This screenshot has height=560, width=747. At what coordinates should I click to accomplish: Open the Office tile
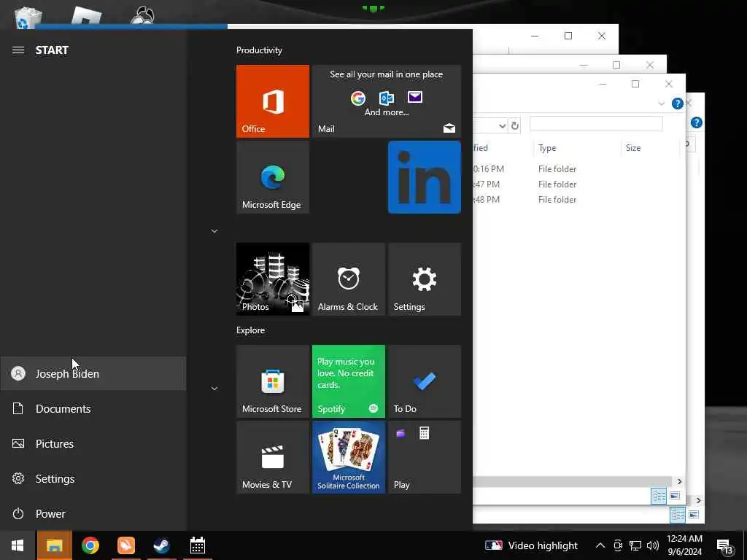[x=273, y=101]
